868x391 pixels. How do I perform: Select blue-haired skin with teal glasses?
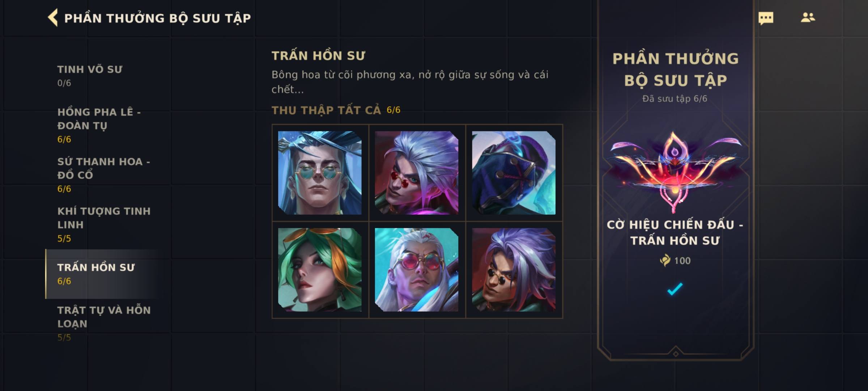coord(320,173)
